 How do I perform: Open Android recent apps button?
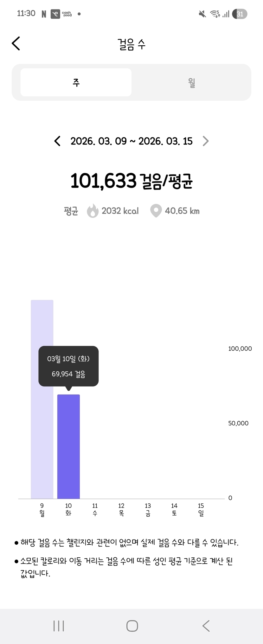(59, 626)
